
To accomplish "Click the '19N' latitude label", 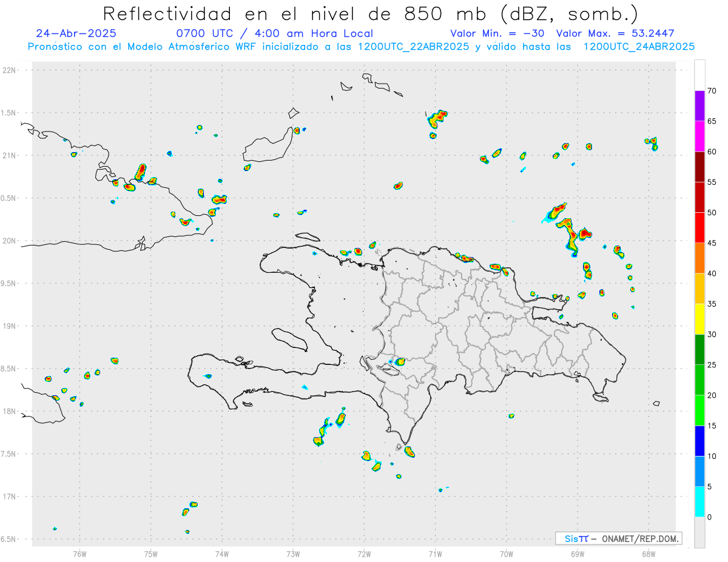I will click(10, 326).
